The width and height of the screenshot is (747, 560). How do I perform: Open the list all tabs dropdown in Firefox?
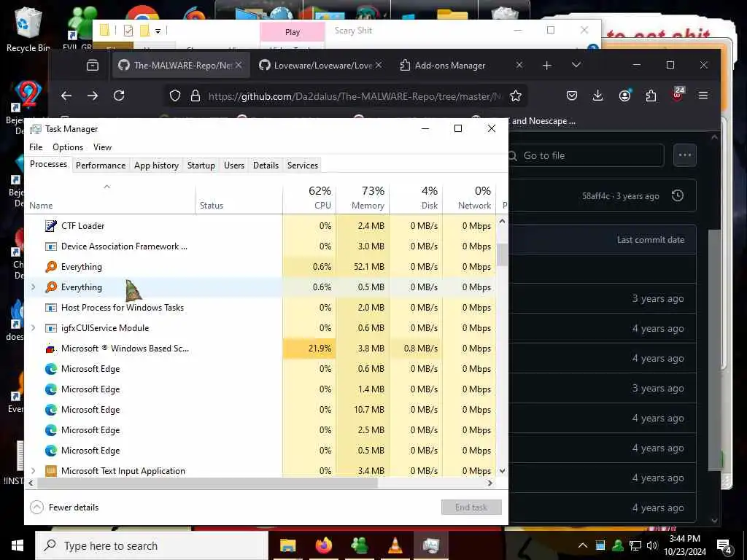(x=576, y=65)
